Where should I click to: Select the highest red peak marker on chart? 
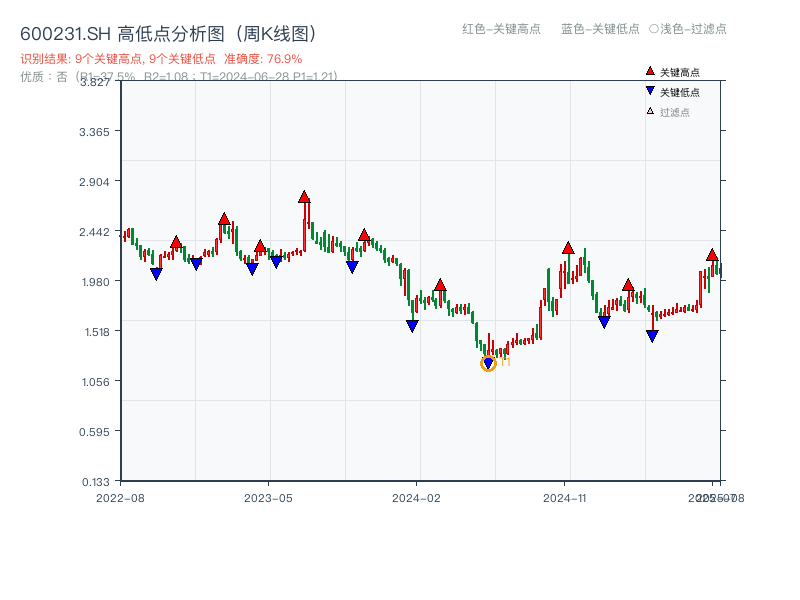pyautogui.click(x=304, y=197)
